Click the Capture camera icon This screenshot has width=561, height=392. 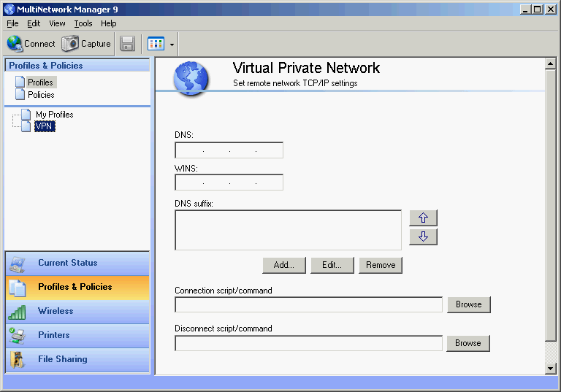tap(70, 44)
